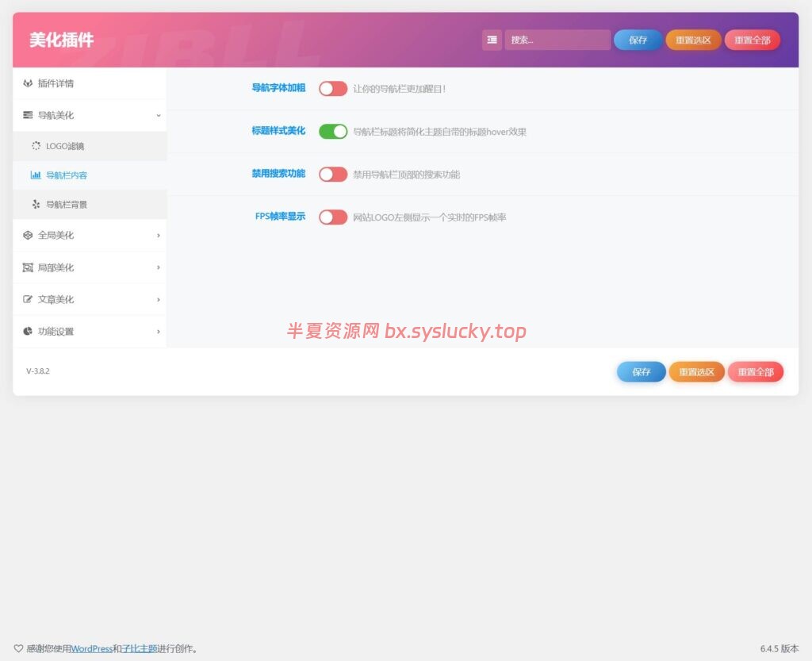Click the 功能设置 pie icon
Image resolution: width=812 pixels, height=661 pixels.
[x=28, y=331]
